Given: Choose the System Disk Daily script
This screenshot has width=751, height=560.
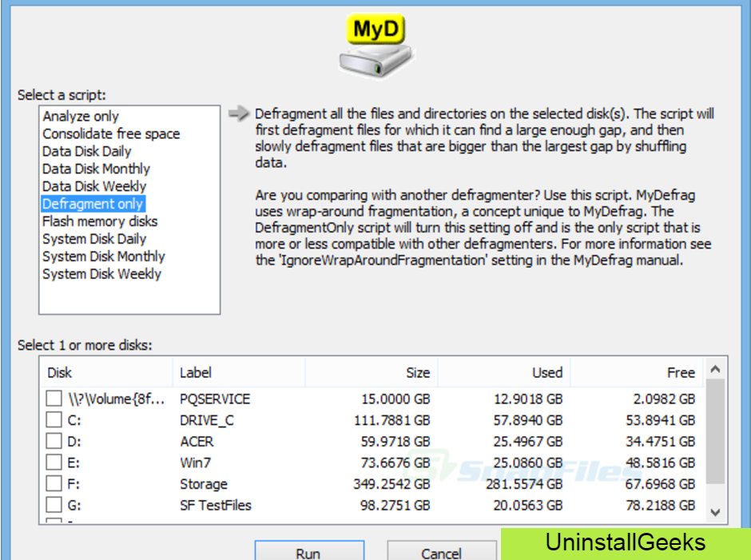Looking at the screenshot, I should [94, 239].
